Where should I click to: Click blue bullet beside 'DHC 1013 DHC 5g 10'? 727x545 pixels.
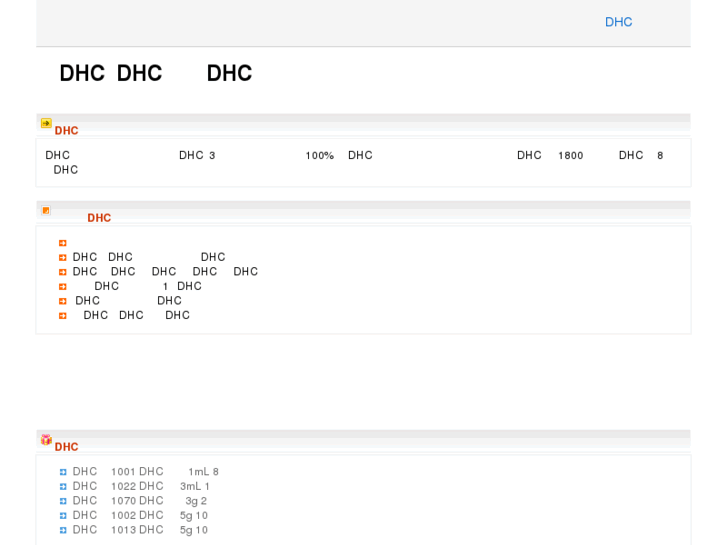coord(63,530)
